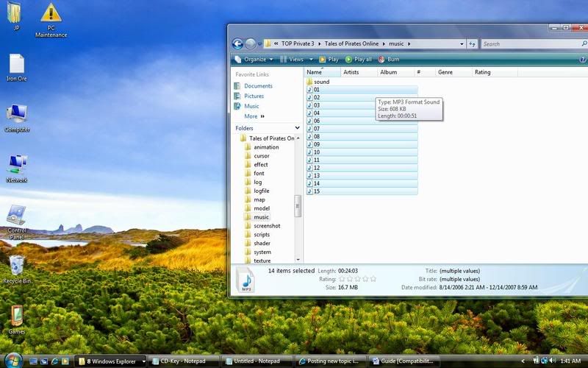The image size is (588, 368).
Task: Select the screenshot folder in tree
Action: point(266,226)
